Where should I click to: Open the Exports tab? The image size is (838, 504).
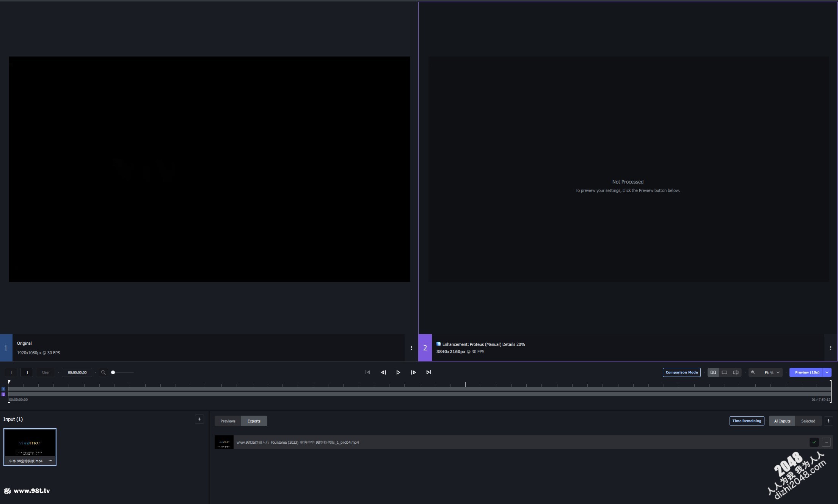(254, 421)
